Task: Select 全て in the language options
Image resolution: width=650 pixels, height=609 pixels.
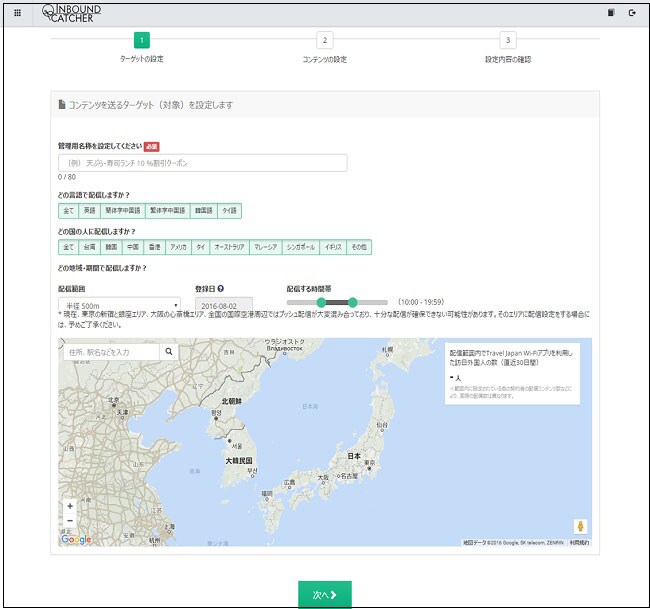Action: pyautogui.click(x=69, y=211)
